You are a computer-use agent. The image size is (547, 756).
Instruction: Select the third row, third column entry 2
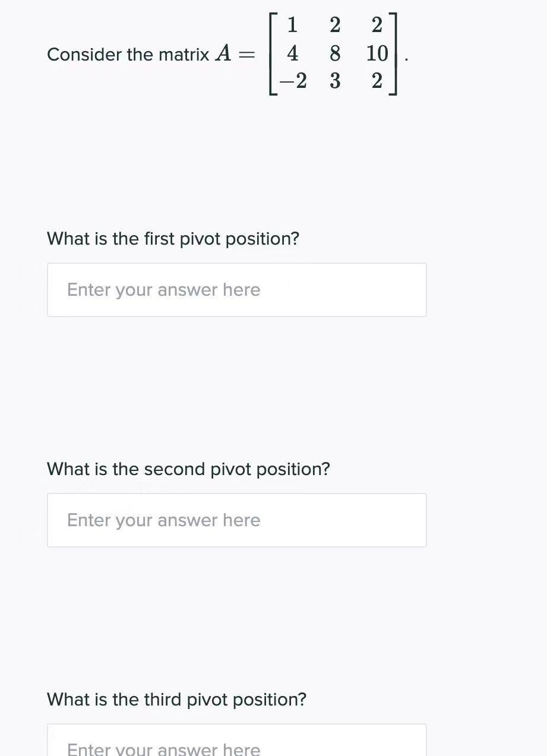click(x=377, y=81)
